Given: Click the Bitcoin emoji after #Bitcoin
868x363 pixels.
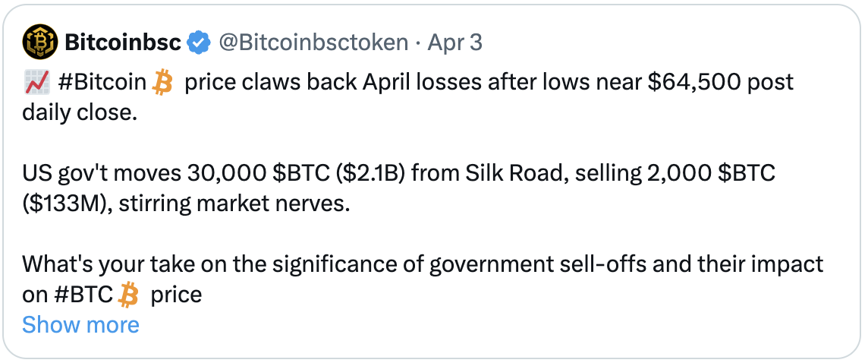Looking at the screenshot, I should coord(162,83).
